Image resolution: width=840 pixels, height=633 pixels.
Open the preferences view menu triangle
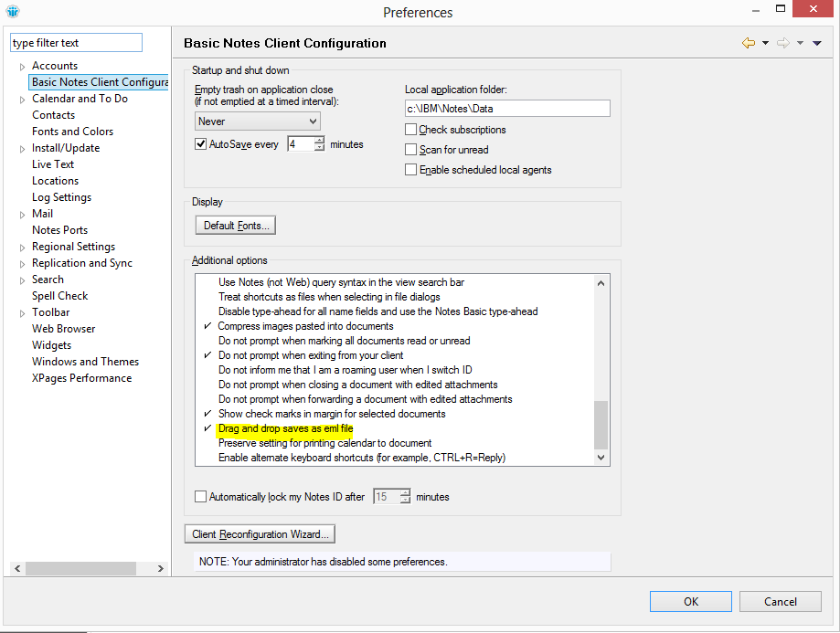click(x=817, y=43)
